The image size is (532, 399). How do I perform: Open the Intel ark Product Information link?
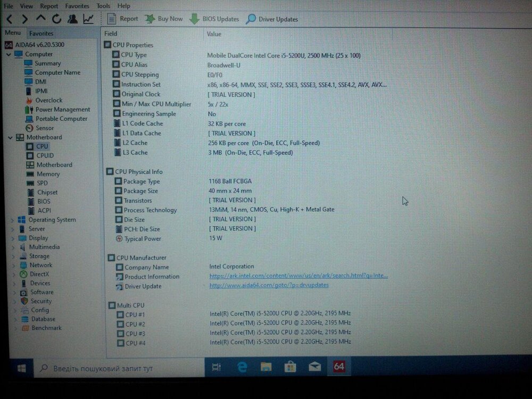[298, 276]
